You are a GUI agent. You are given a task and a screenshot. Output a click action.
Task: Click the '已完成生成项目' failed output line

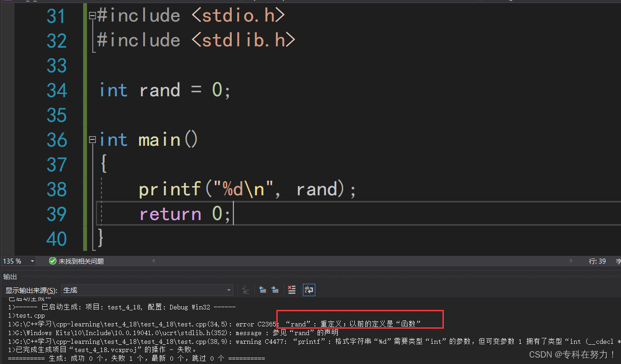pyautogui.click(x=102, y=350)
